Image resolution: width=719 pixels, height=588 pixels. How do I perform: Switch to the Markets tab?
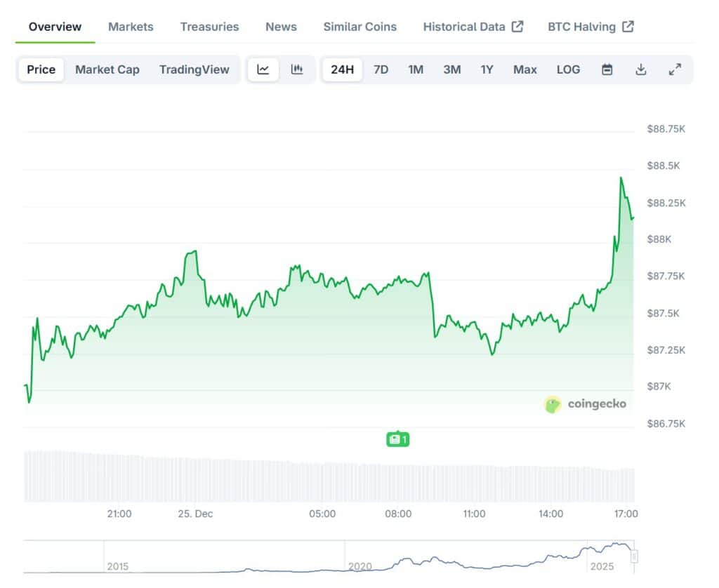click(131, 27)
